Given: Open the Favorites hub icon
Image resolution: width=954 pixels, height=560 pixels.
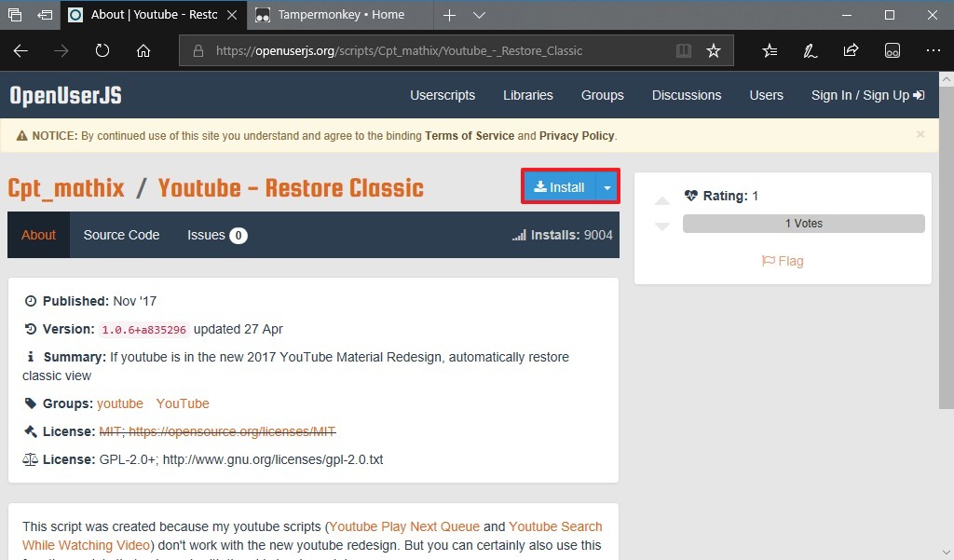Looking at the screenshot, I should pos(770,51).
